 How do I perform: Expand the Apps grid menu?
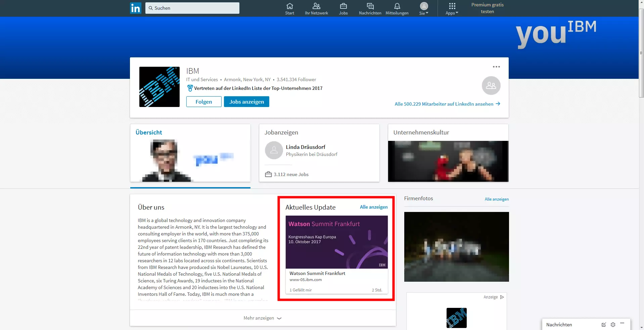[452, 9]
